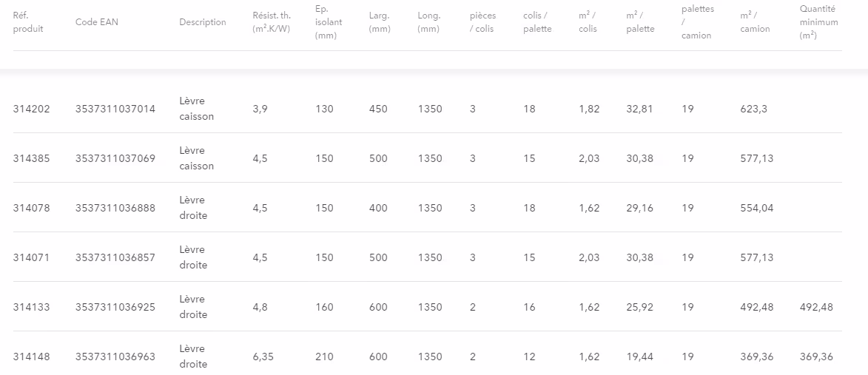Click the 'Résist. th. (m².K/W)' header
The height and width of the screenshot is (375, 868).
(272, 22)
